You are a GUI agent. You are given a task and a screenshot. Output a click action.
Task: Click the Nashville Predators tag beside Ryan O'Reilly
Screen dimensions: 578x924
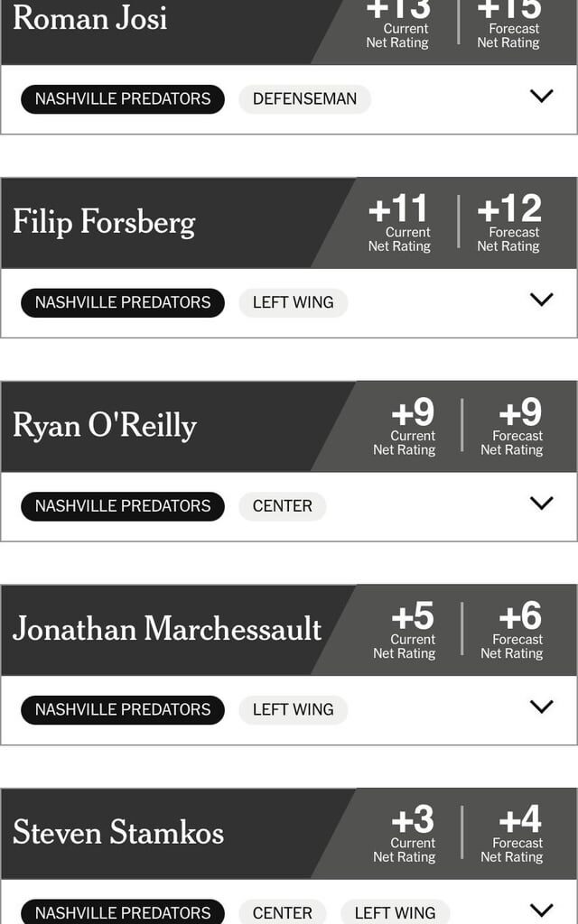pyautogui.click(x=123, y=506)
